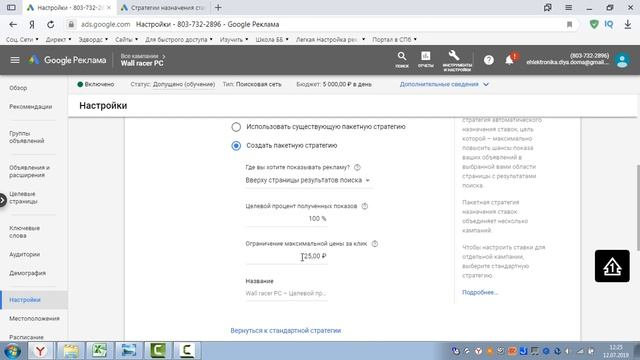Show help for max CPC limit
The height and width of the screenshot is (360, 640).
[x=375, y=244]
